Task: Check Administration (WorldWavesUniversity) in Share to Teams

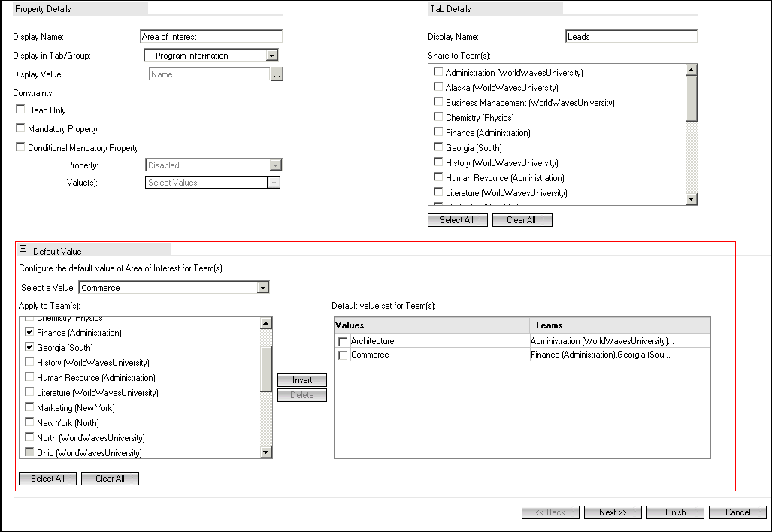Action: (x=438, y=72)
